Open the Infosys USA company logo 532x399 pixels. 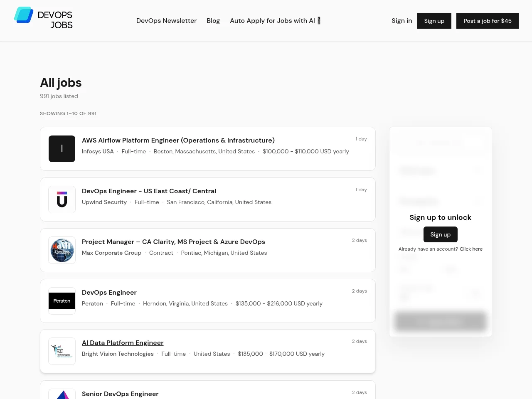[x=62, y=149]
